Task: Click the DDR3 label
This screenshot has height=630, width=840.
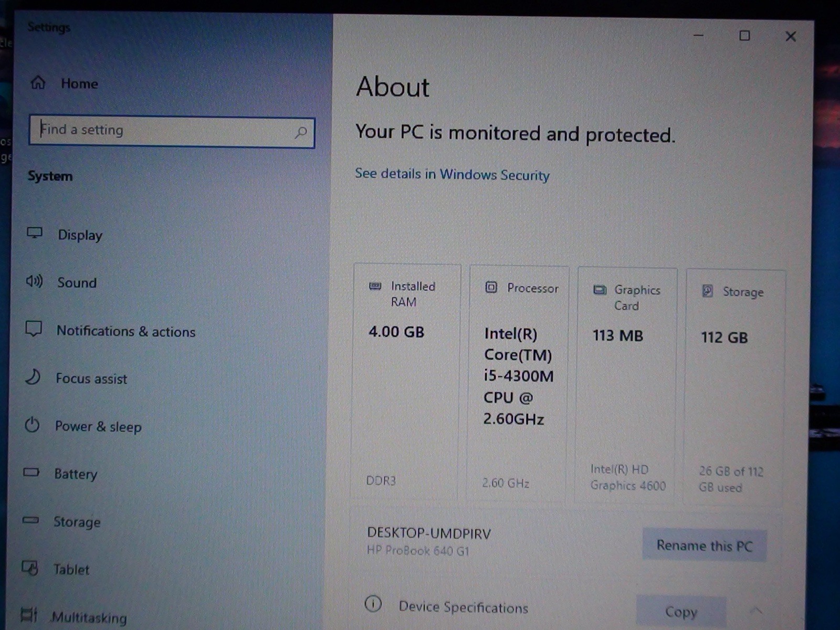Action: [x=381, y=480]
